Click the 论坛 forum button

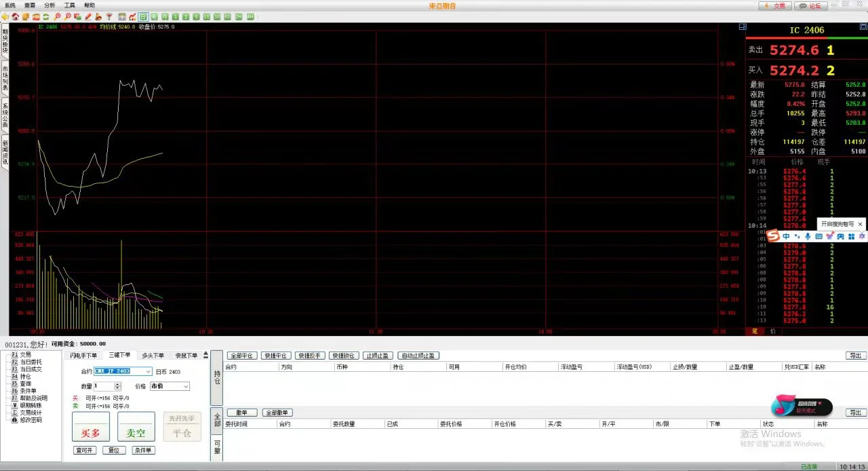point(810,5)
